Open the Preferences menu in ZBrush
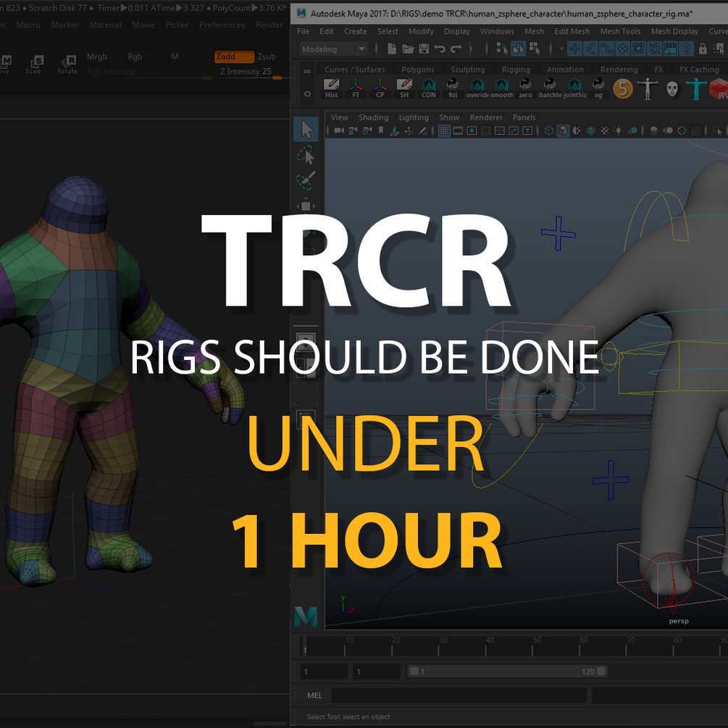The image size is (728, 728). click(x=222, y=25)
